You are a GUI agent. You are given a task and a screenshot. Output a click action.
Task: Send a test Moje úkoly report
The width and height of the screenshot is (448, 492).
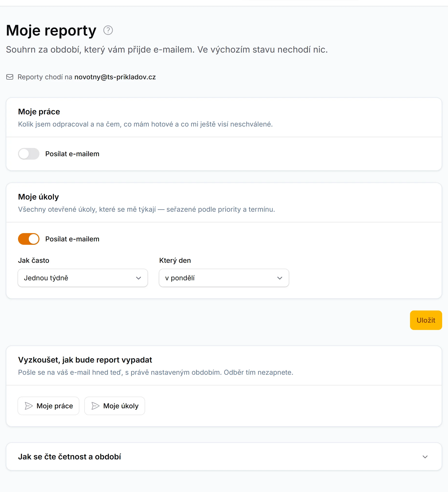(115, 406)
